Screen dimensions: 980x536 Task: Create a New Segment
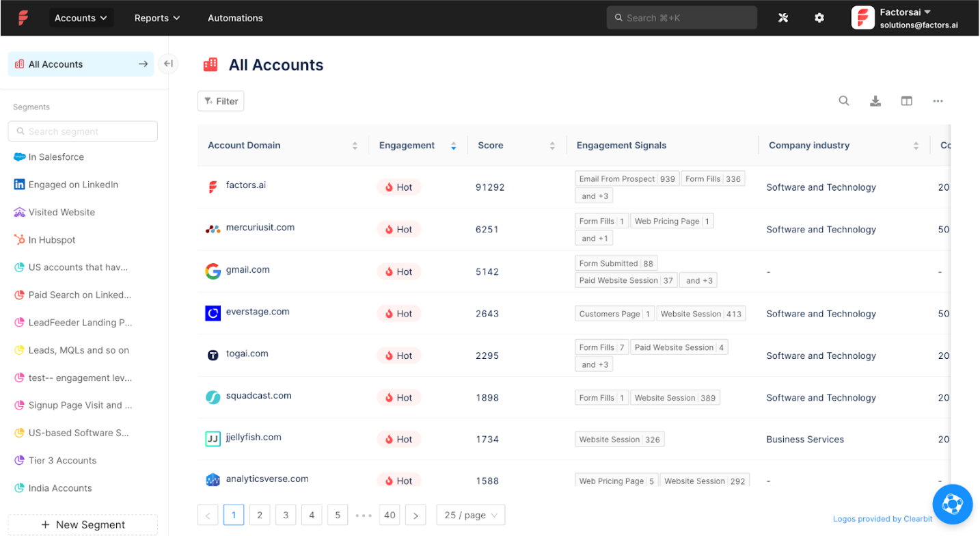82,524
